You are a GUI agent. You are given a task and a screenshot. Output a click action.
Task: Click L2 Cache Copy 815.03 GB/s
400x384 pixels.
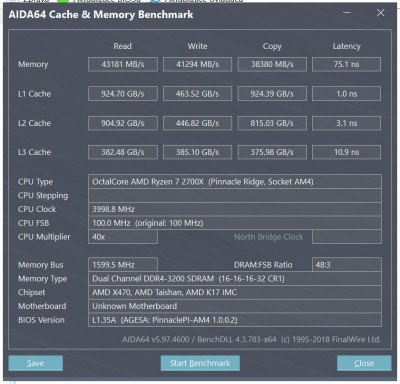point(272,123)
